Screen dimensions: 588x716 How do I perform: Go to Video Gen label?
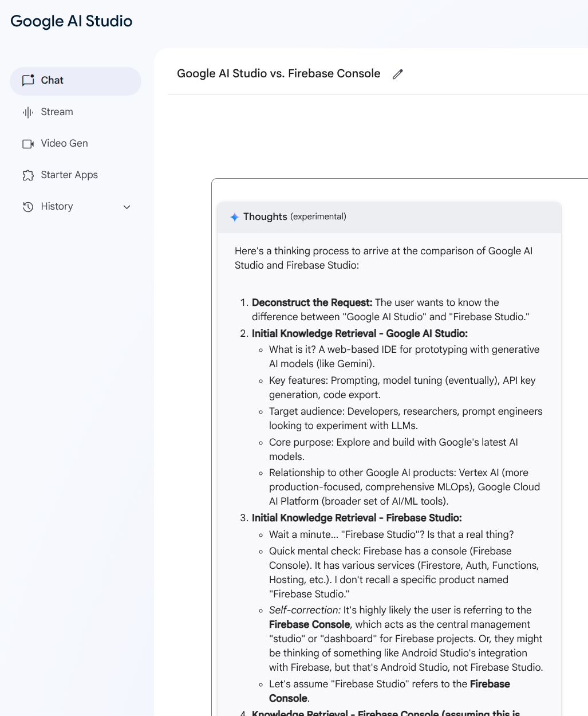(x=64, y=143)
